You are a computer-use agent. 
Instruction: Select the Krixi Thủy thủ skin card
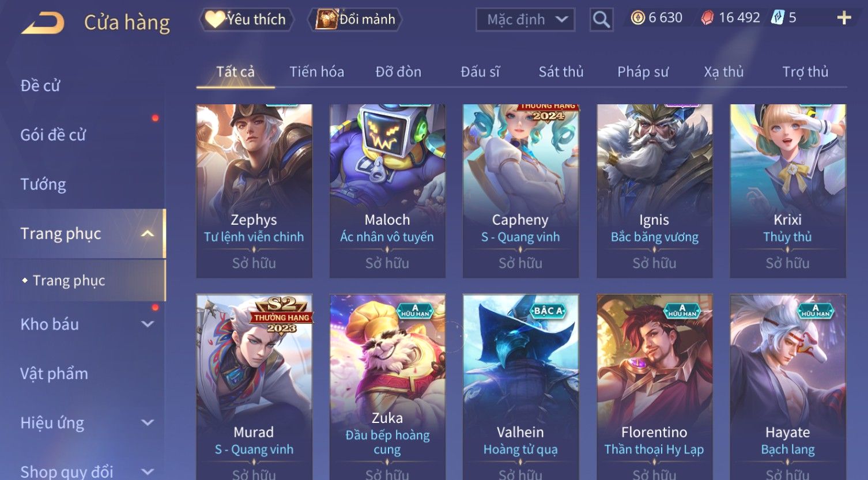(788, 191)
